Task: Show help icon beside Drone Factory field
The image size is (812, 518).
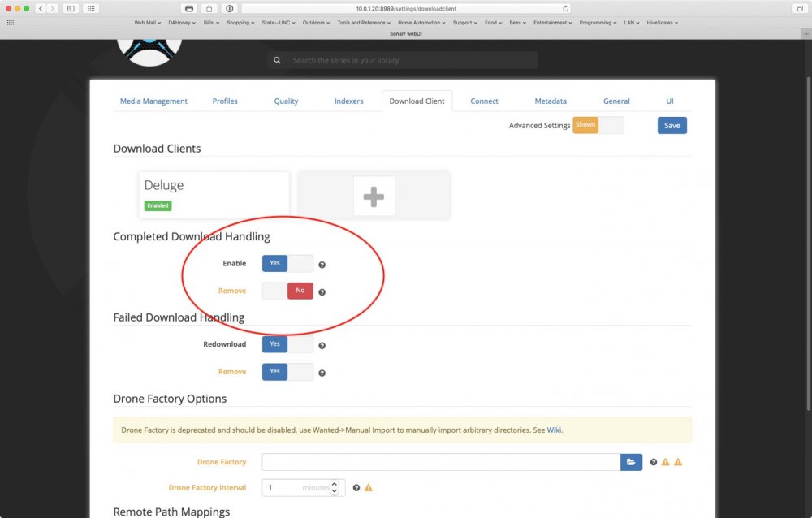Action: 654,462
